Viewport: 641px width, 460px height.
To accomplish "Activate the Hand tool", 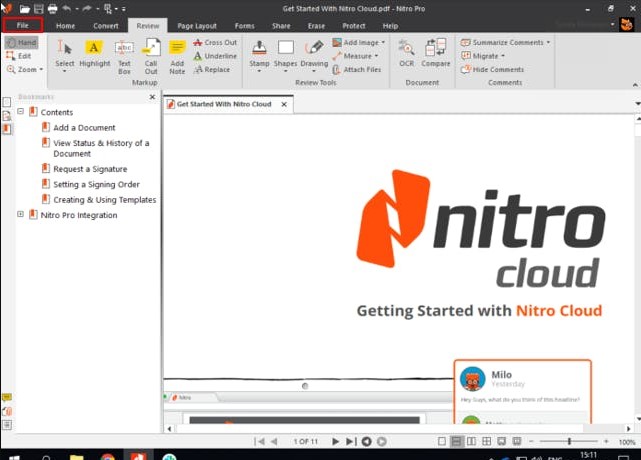I will [x=21, y=43].
